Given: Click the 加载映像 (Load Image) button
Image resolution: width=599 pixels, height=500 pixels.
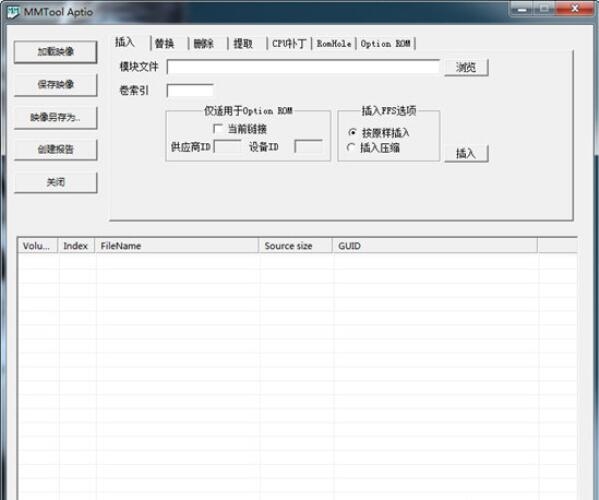Looking at the screenshot, I should coord(55,52).
